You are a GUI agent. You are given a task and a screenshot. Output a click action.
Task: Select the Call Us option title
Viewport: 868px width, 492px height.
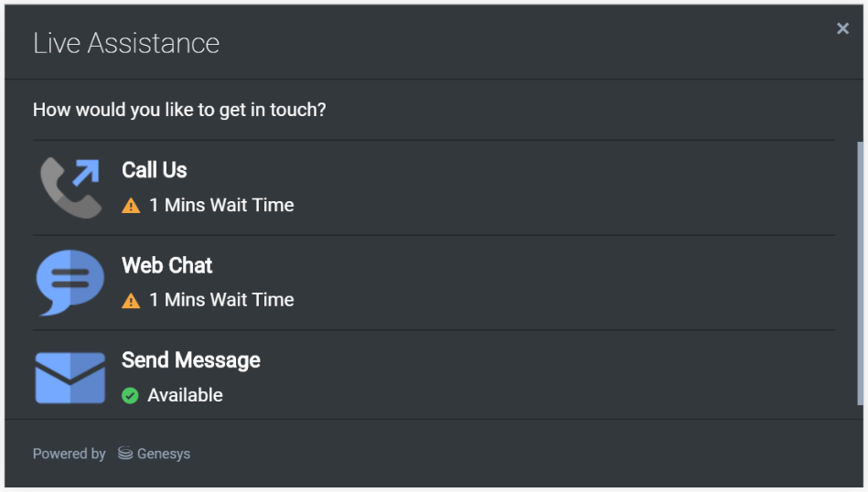(x=155, y=170)
